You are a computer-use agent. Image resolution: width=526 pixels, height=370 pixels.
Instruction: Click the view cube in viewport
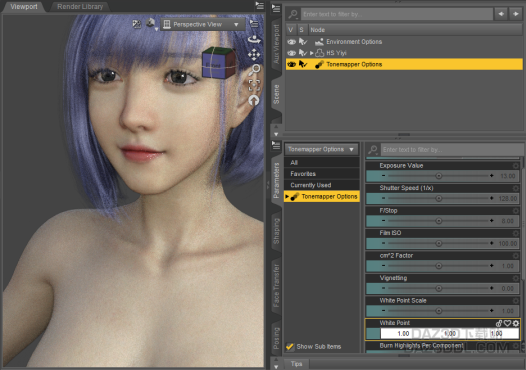coord(218,62)
